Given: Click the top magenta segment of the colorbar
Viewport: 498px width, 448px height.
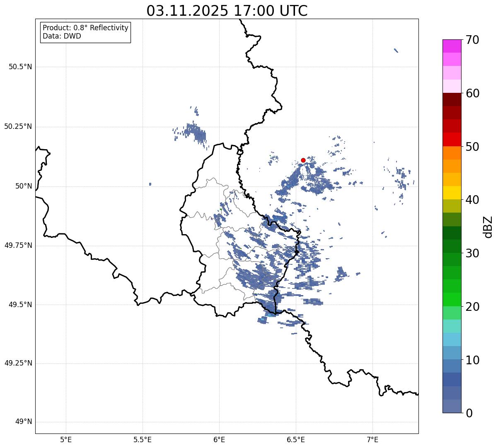Looking at the screenshot, I should click(452, 46).
